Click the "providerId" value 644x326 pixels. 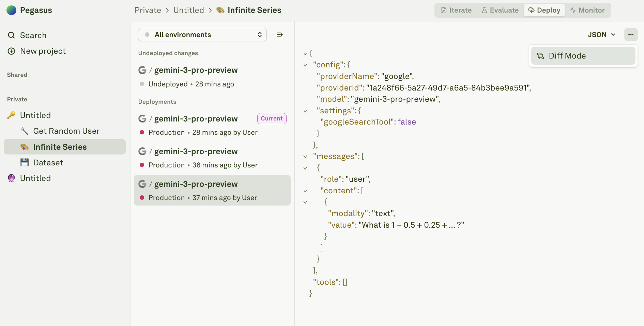(x=448, y=88)
